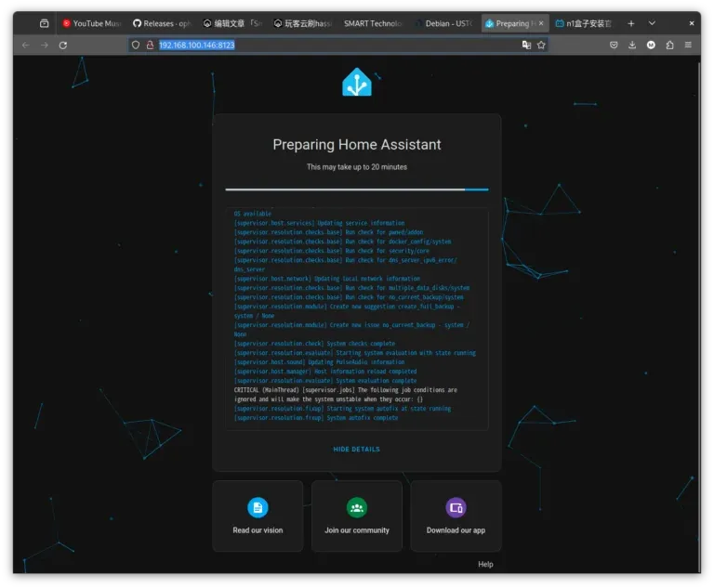
Task: Click 'Updating PulseAudio information' log line
Action: (319, 362)
